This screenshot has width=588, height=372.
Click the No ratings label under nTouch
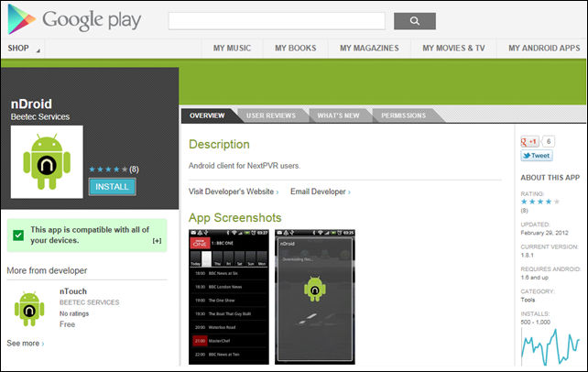74,313
